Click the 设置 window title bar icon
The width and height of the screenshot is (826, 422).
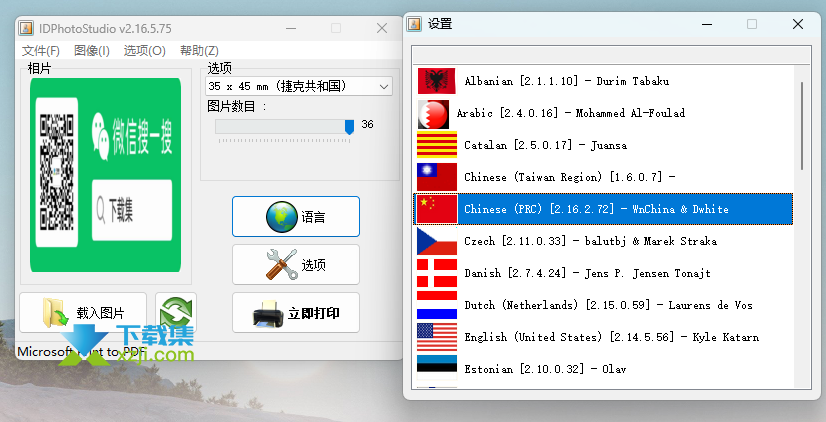coord(414,24)
